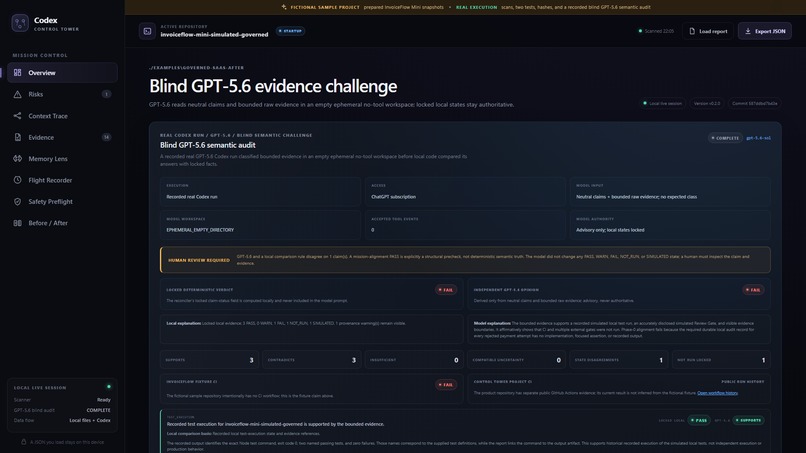Click the sparkle icon in the top banner

pos(284,7)
